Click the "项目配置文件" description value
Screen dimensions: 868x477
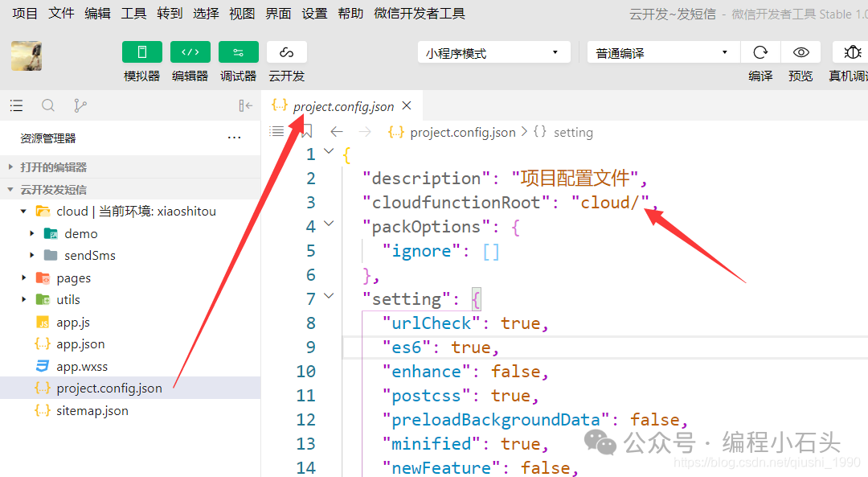coord(575,178)
